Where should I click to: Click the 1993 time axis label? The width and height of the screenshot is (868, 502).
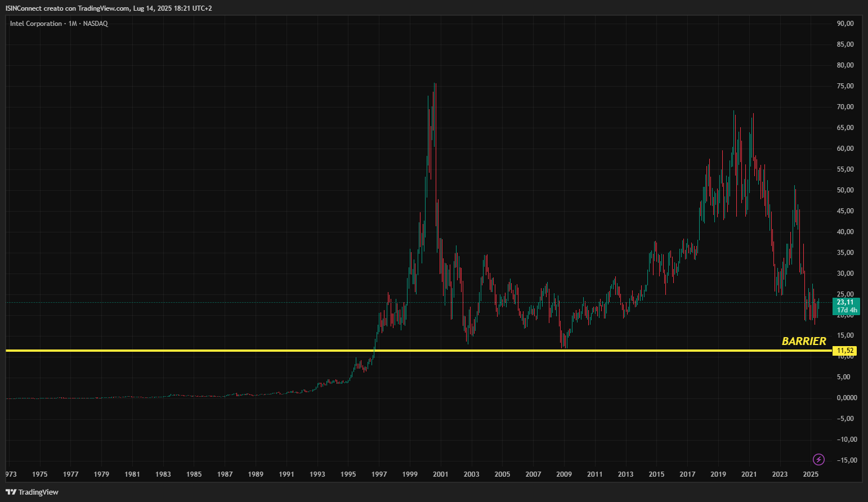(x=317, y=474)
